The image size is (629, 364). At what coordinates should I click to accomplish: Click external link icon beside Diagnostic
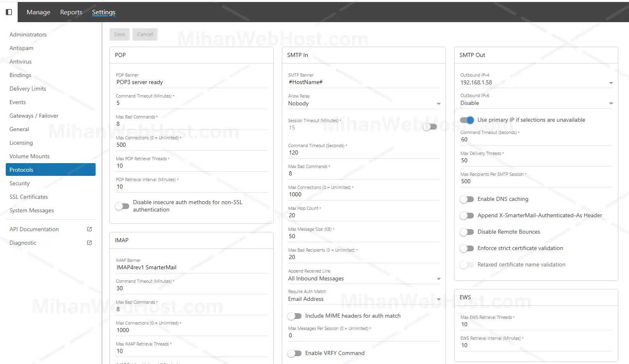(x=89, y=243)
